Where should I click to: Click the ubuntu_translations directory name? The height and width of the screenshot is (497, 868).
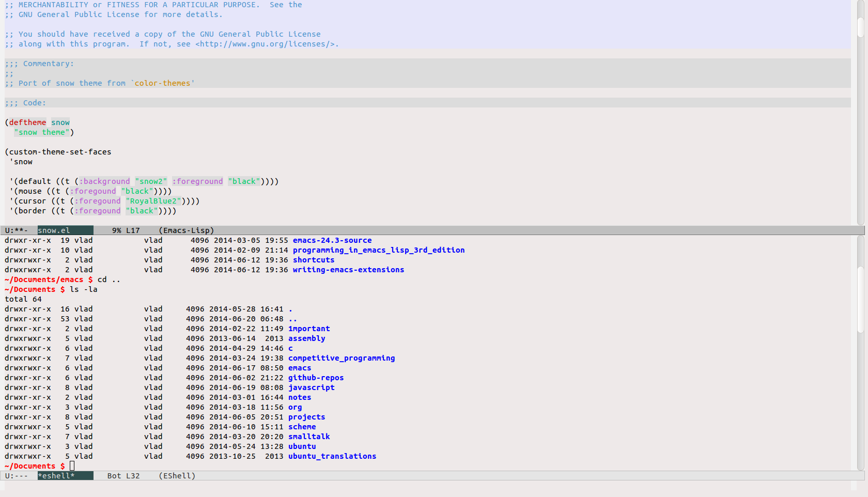[332, 456]
